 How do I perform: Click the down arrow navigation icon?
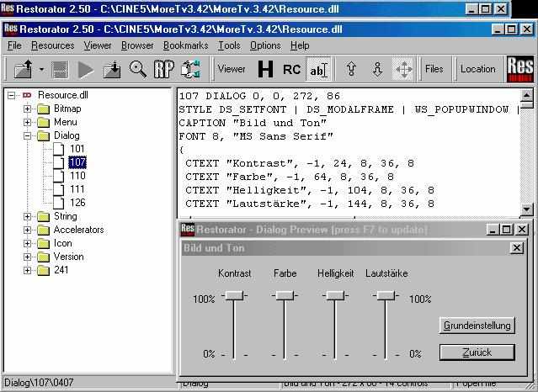(x=377, y=69)
